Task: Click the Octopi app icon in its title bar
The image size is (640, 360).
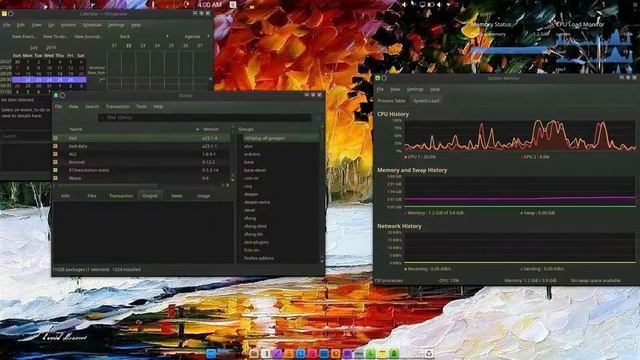Action: click(x=56, y=95)
